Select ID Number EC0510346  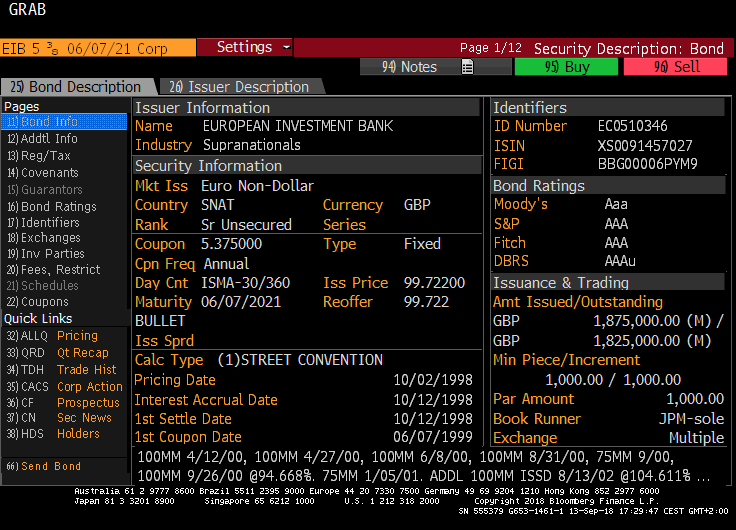pos(632,126)
